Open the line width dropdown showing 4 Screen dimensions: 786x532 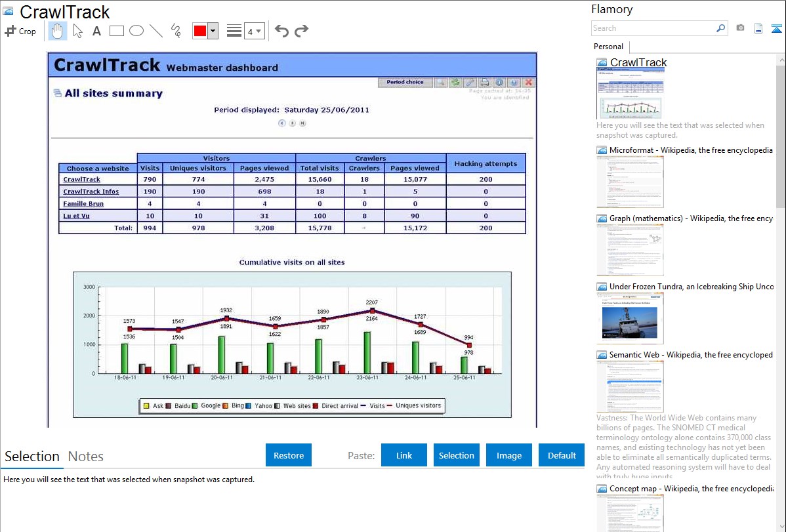254,31
